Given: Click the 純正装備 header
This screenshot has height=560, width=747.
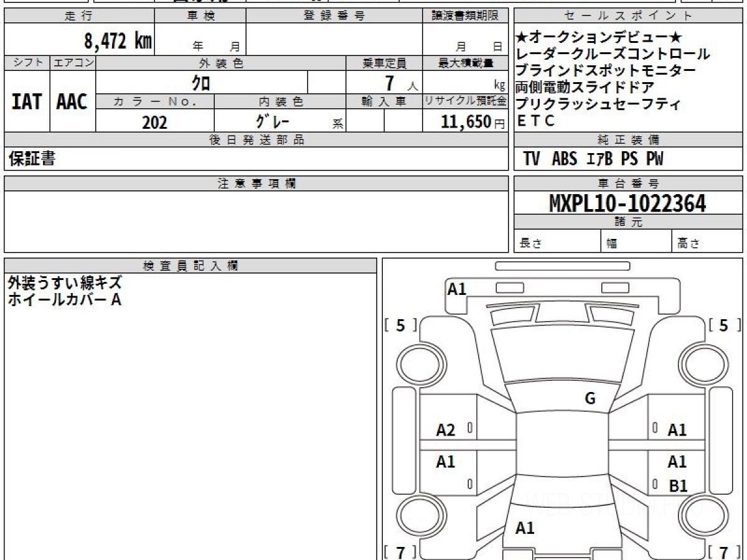Looking at the screenshot, I should [629, 140].
